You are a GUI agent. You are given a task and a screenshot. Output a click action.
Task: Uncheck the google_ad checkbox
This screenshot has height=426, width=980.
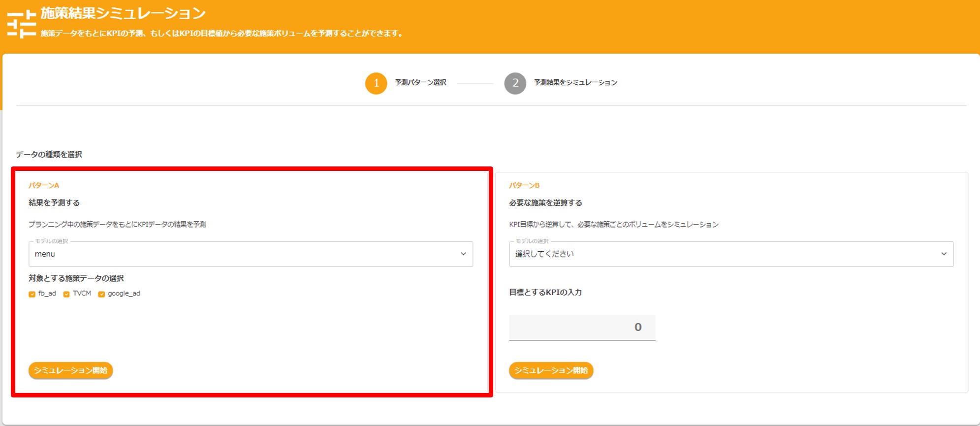pyautogui.click(x=101, y=294)
